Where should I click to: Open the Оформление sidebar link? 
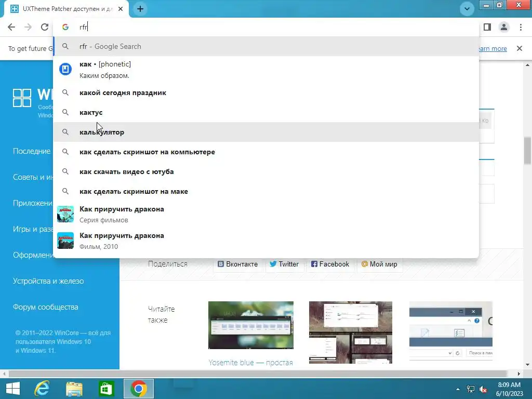click(33, 255)
